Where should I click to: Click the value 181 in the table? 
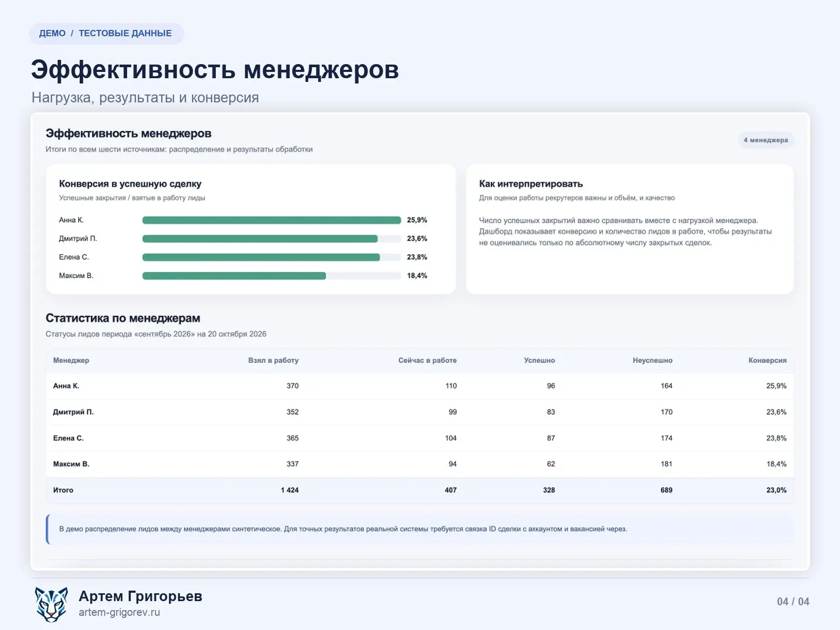pyautogui.click(x=666, y=464)
